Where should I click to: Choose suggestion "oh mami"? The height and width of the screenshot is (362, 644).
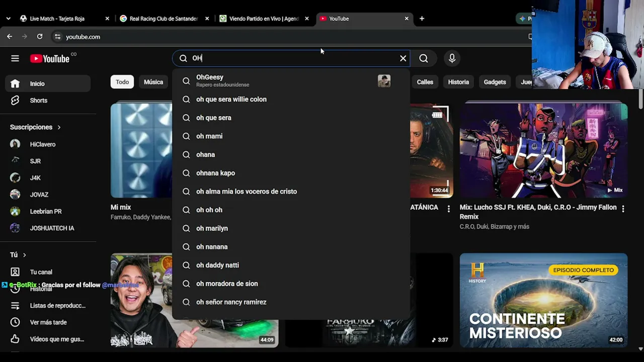point(291,136)
